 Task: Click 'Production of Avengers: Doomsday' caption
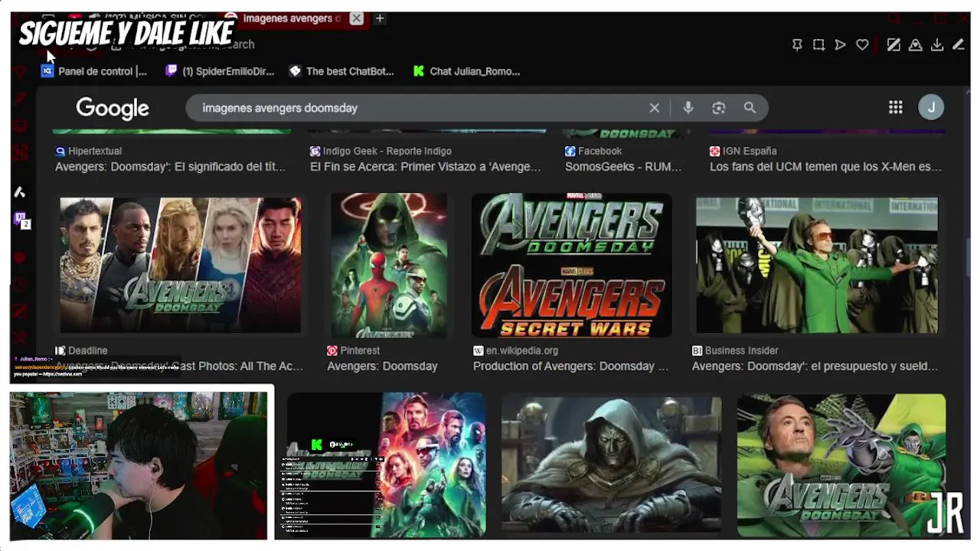[x=570, y=367]
